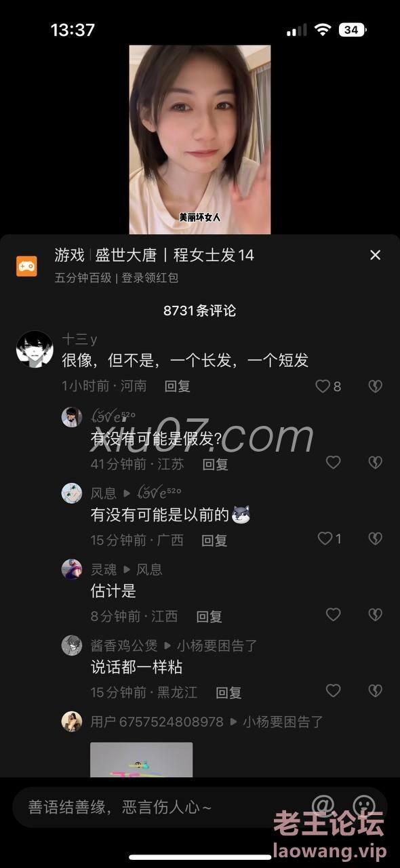Open 风息's profile avatar

click(x=72, y=493)
